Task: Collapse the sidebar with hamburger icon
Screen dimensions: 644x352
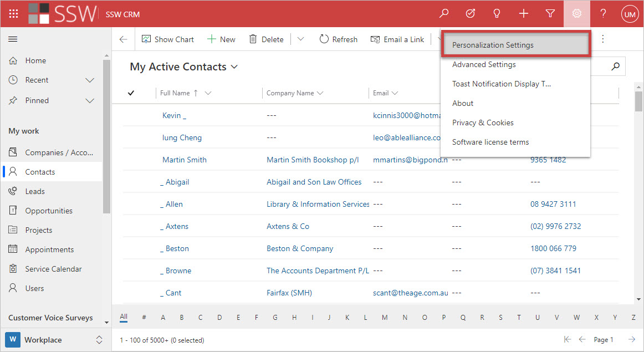Action: tap(13, 39)
